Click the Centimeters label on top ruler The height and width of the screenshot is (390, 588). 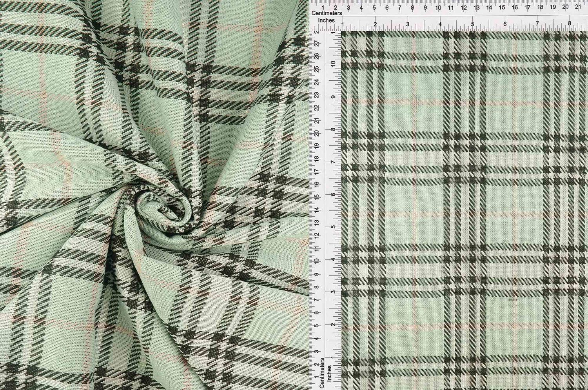click(x=327, y=12)
